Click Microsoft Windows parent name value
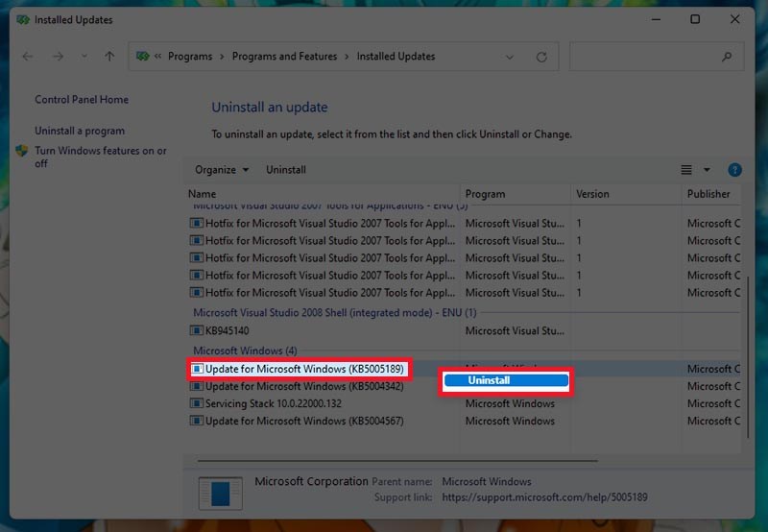The width and height of the screenshot is (768, 532). click(487, 481)
